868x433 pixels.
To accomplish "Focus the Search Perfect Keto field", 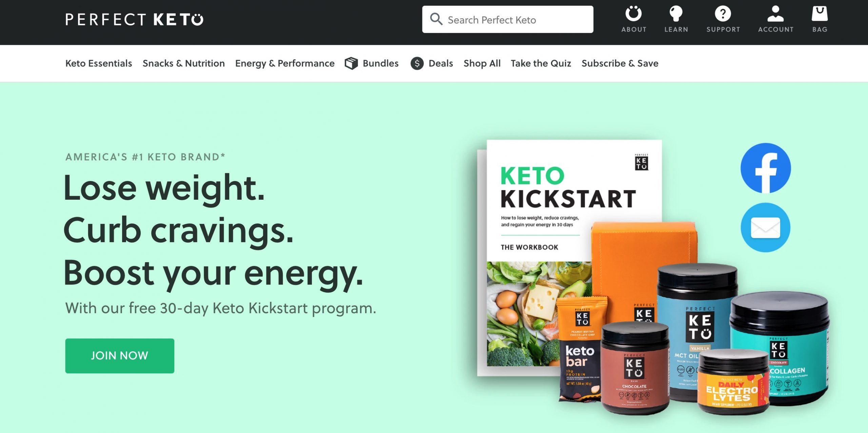I will click(508, 19).
